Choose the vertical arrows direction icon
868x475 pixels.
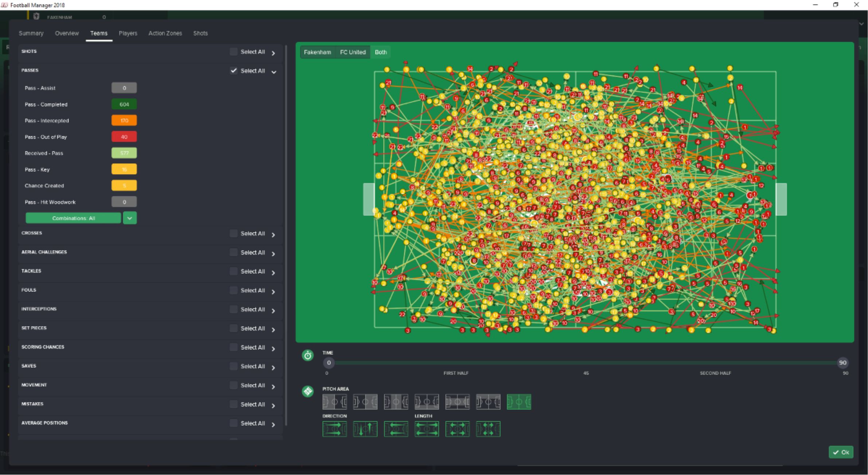[x=365, y=429]
